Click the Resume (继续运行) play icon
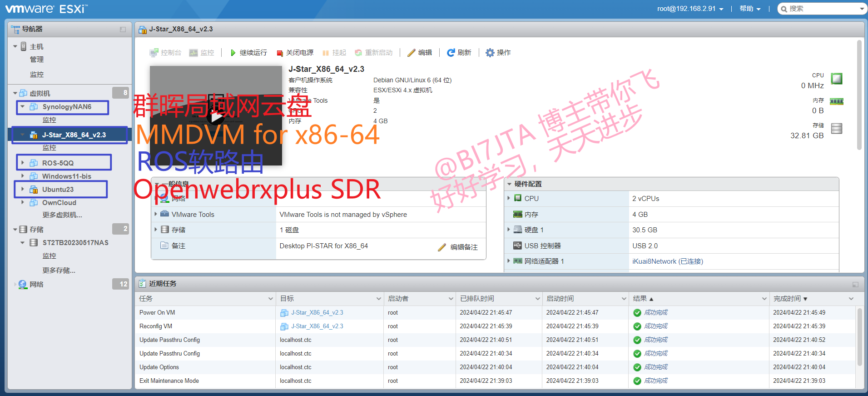This screenshot has height=396, width=868. [x=233, y=53]
